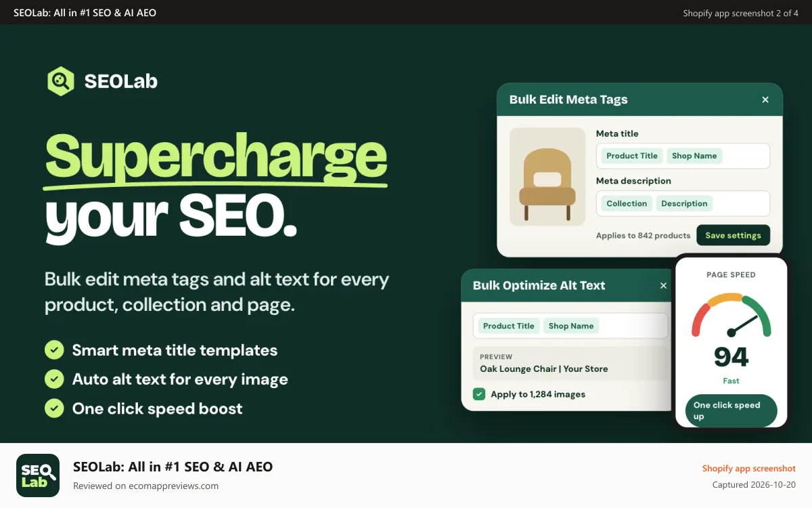Select the Description tag in Meta description
Screen dimensions: 812x508
point(684,203)
